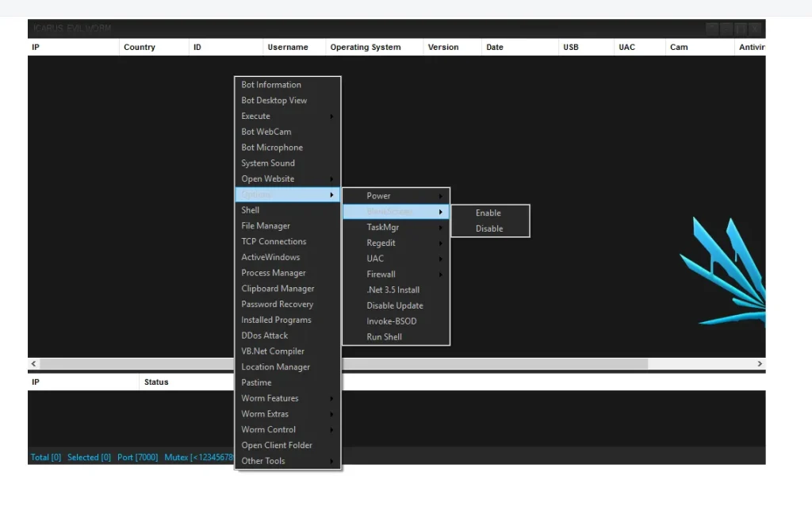Enable BlankScreen on the bot

(488, 213)
